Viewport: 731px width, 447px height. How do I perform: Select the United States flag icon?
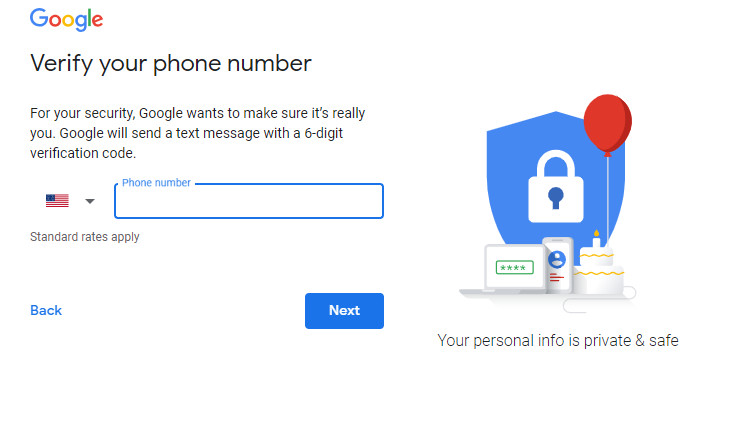[57, 200]
